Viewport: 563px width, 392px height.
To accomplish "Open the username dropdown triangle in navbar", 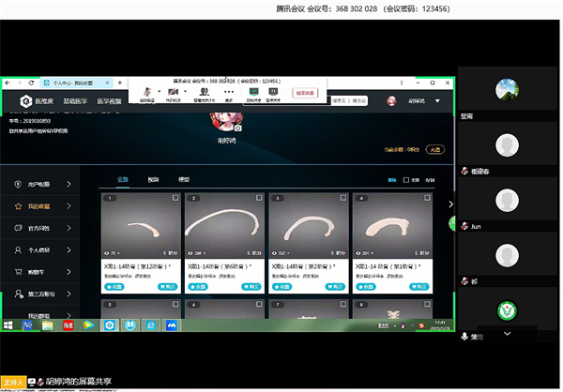I will [437, 101].
